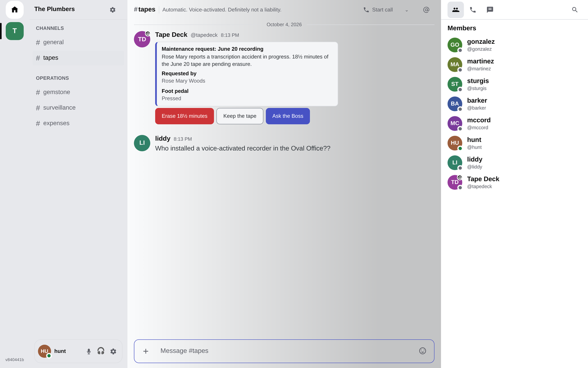Select The Plumbers server icon T
This screenshot has height=368, width=588.
coord(15,31)
